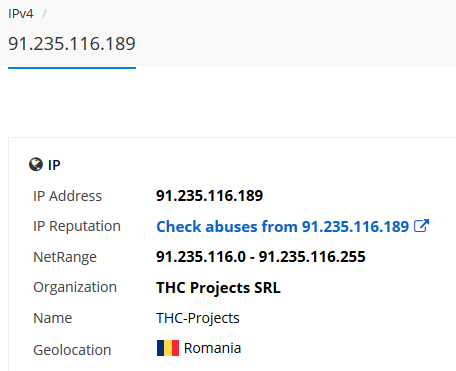Open Check abuses from 91.235.116.189 link
Screen dimensions: 456x371
pyautogui.click(x=283, y=226)
